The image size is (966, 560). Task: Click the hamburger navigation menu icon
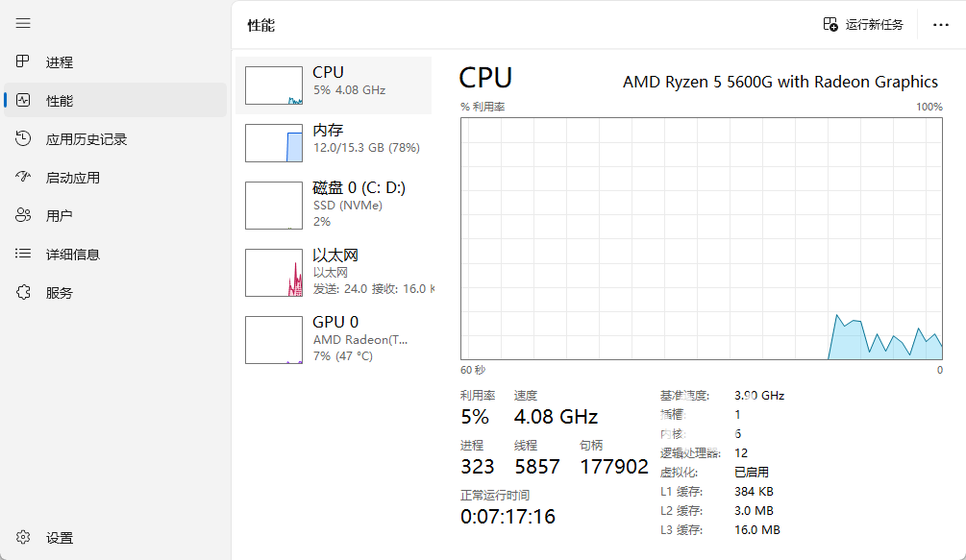tap(23, 23)
